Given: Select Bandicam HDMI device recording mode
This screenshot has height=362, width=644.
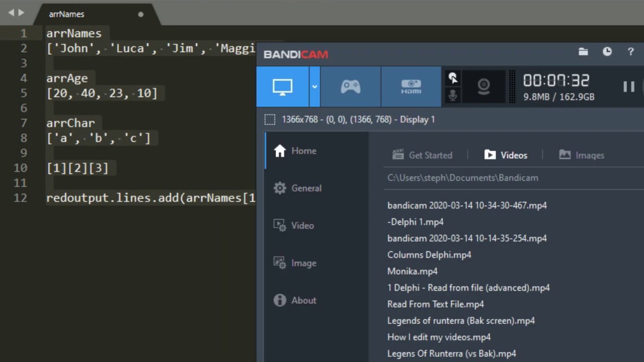Looking at the screenshot, I should point(411,86).
